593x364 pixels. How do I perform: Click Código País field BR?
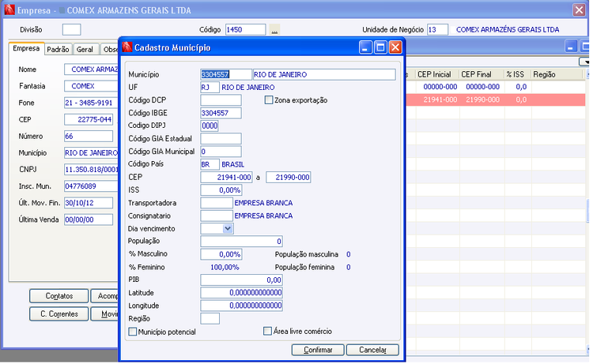tap(210, 164)
